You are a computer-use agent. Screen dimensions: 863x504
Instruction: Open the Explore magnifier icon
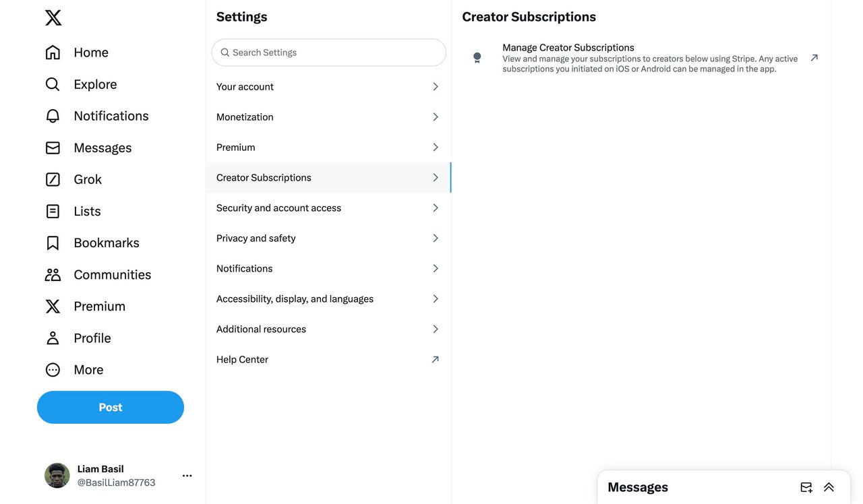[53, 84]
